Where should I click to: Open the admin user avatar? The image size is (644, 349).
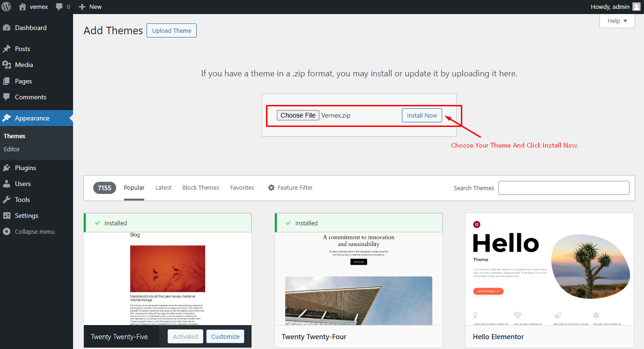tap(636, 7)
